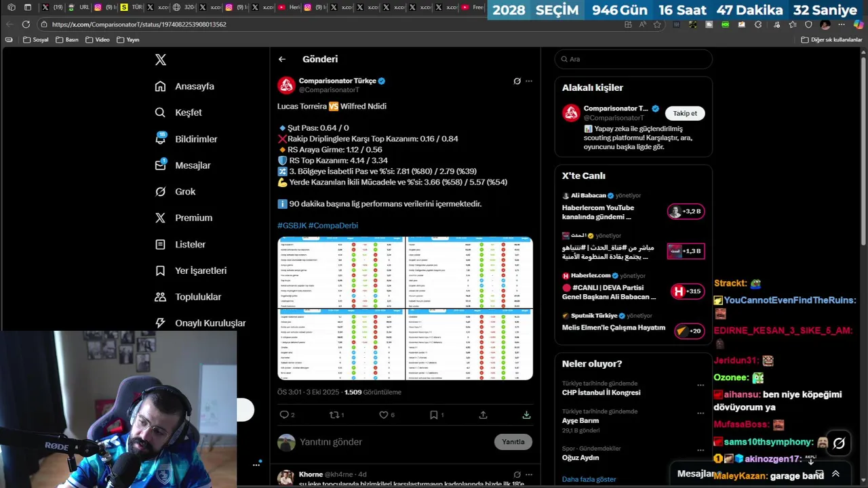This screenshot has width=868, height=488.
Task: Join Sputnik Türkiye live +20
Action: click(689, 331)
